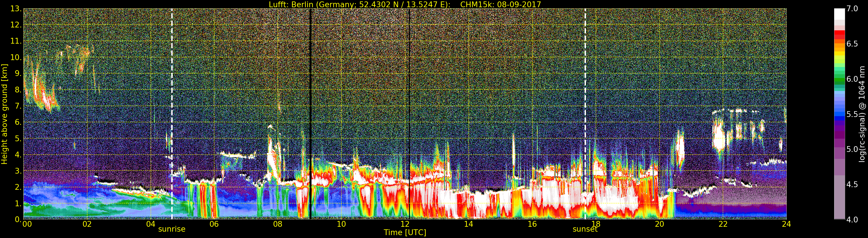
Task: Click the 00 hour tick on the time axis
Action: (x=27, y=224)
